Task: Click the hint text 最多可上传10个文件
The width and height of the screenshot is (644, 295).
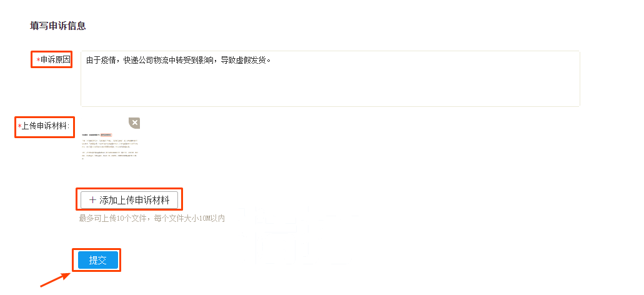Action: pos(114,218)
